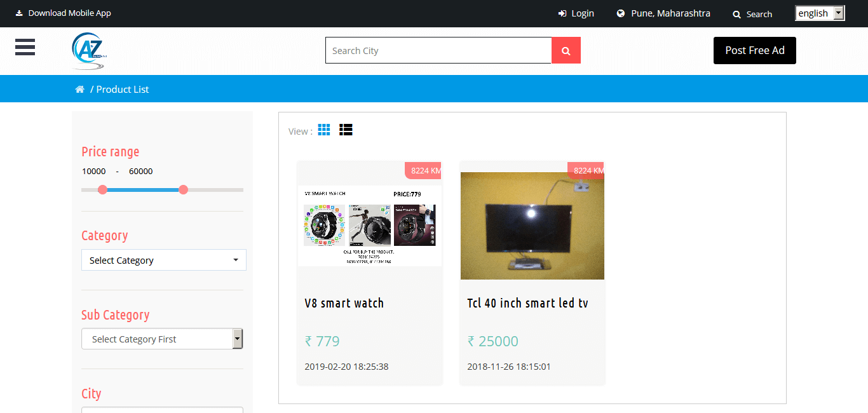868x413 pixels.
Task: Click the ₹ 25000 price
Action: point(493,341)
